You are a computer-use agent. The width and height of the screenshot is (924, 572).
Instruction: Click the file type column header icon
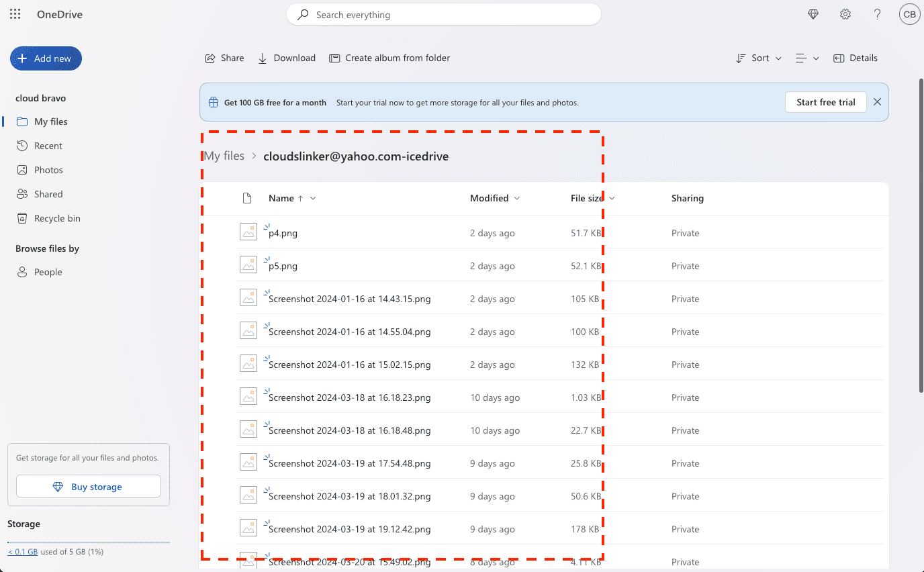point(247,198)
